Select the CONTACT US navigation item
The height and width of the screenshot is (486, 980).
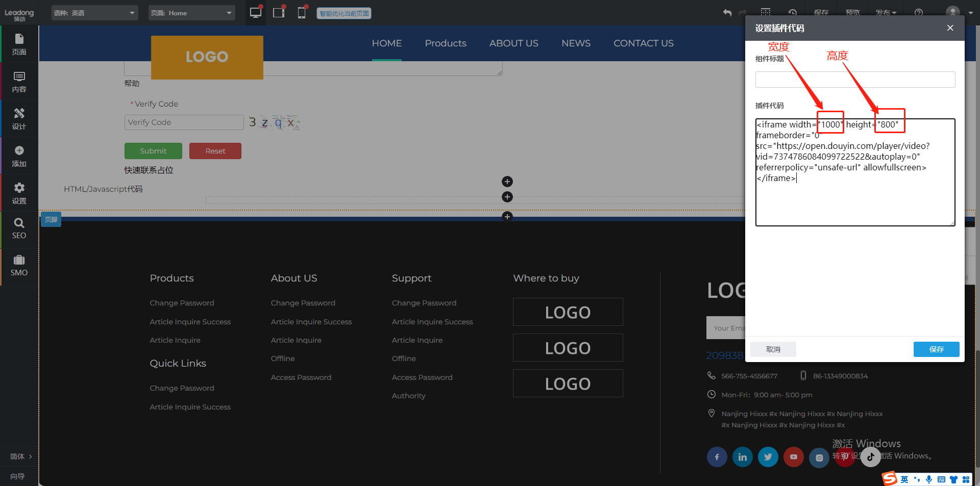click(x=643, y=43)
